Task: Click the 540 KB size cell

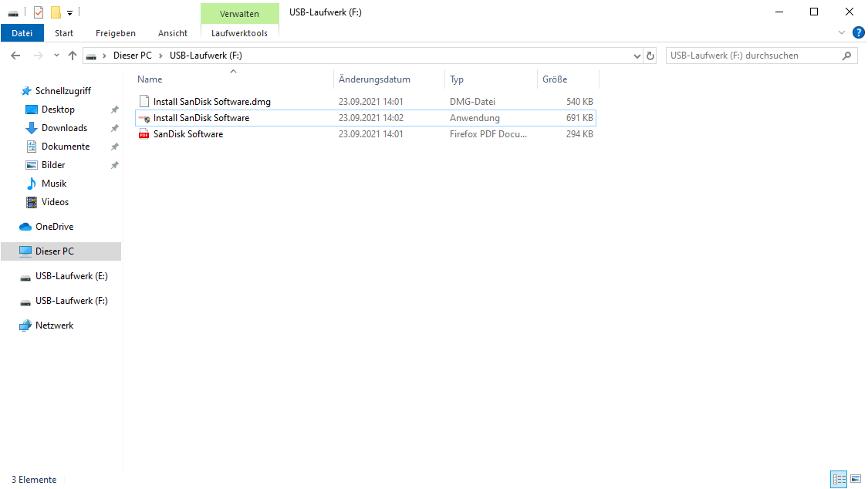Action: (579, 102)
